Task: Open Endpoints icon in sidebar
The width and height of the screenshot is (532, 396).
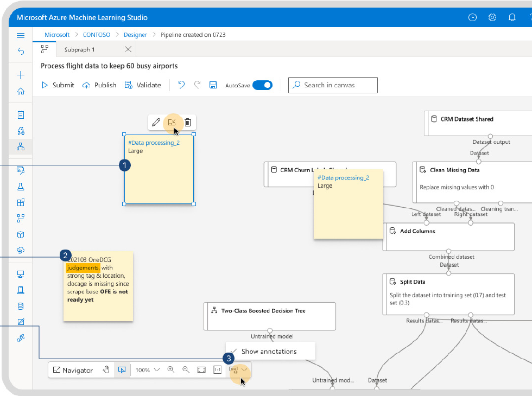Action: tap(21, 250)
